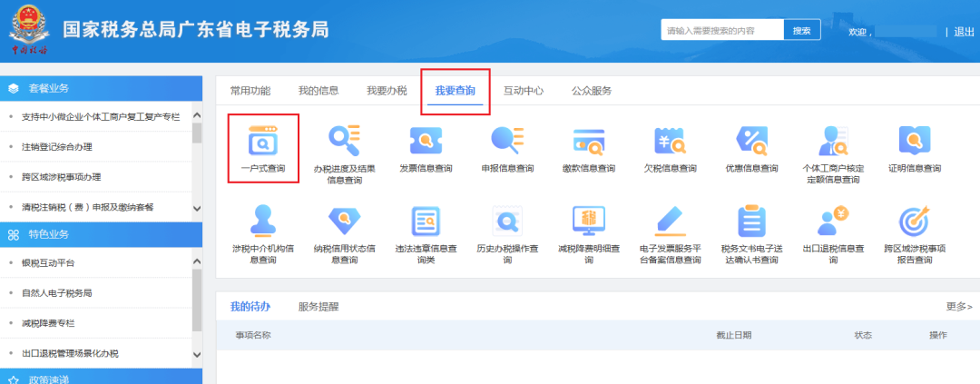980x384 pixels.
Task: Click the 事项名称 column header
Action: click(252, 335)
